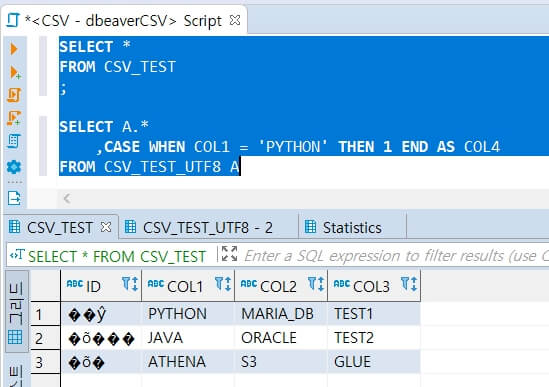Select the TEST2 cell
Viewport: 549px width, 387px height.
(374, 338)
